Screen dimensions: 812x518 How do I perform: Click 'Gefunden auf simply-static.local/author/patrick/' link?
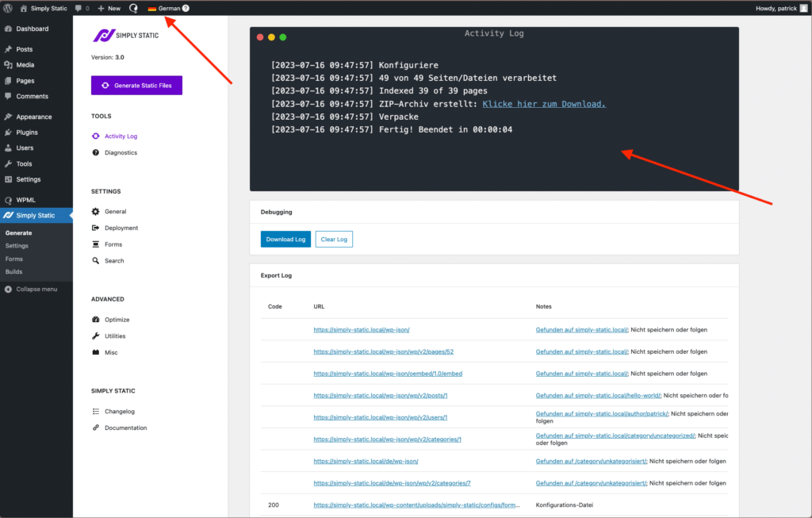click(x=602, y=414)
